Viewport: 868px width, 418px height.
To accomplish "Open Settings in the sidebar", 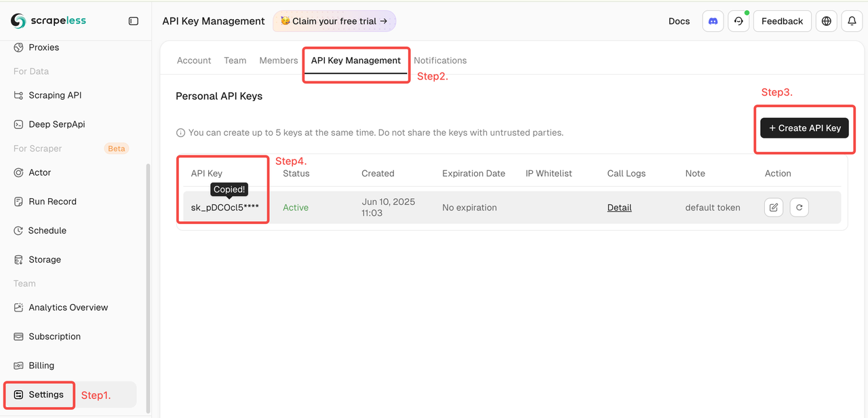I will (46, 394).
